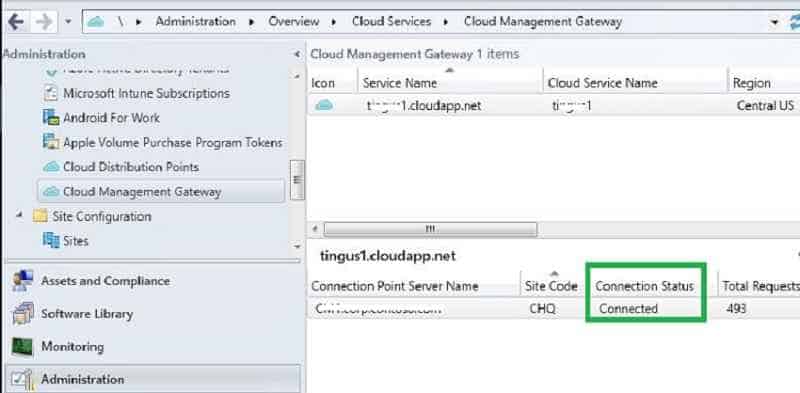800x393 pixels.
Task: Click the Site Configuration folder icon
Action: pyautogui.click(x=40, y=216)
